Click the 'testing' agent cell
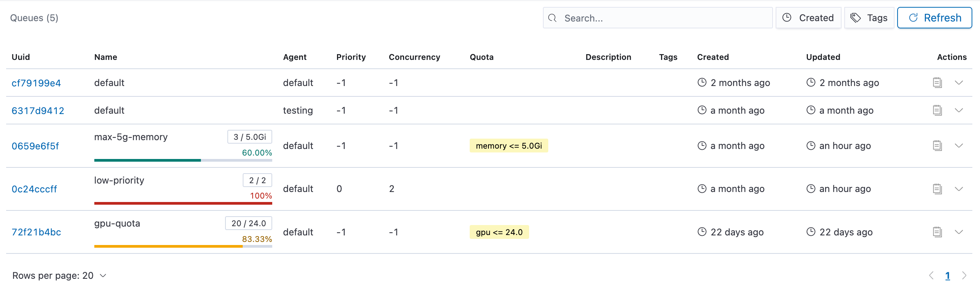The height and width of the screenshot is (298, 980). (298, 110)
